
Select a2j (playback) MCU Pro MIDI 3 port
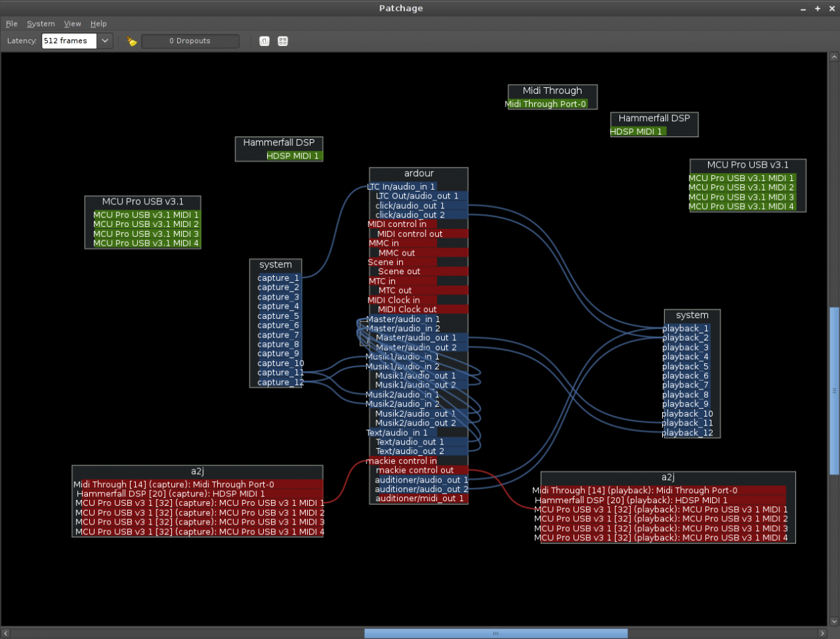click(660, 529)
